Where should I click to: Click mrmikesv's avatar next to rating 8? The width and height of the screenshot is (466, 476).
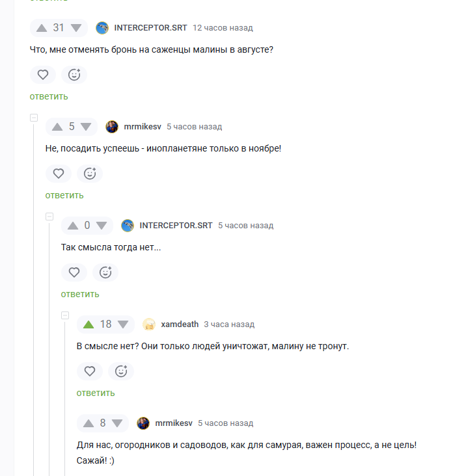click(x=143, y=423)
